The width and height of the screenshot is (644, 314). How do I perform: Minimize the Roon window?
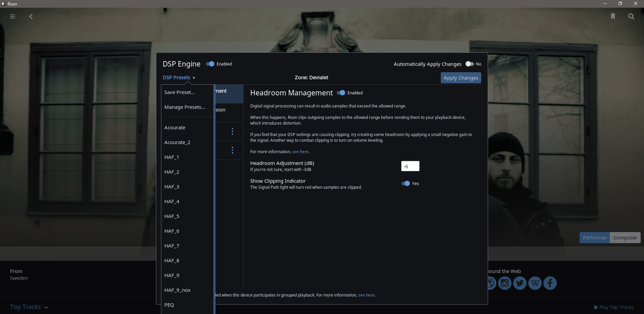coord(605,4)
